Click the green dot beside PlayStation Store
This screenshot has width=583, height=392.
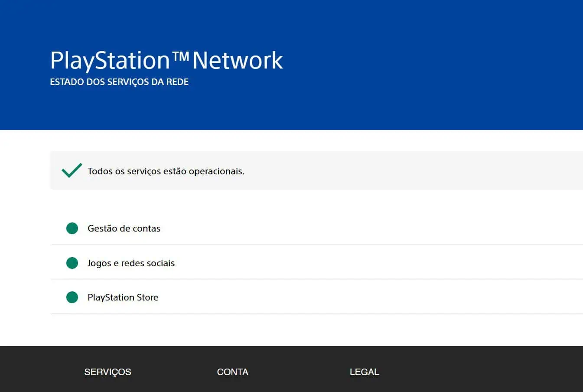coord(72,297)
